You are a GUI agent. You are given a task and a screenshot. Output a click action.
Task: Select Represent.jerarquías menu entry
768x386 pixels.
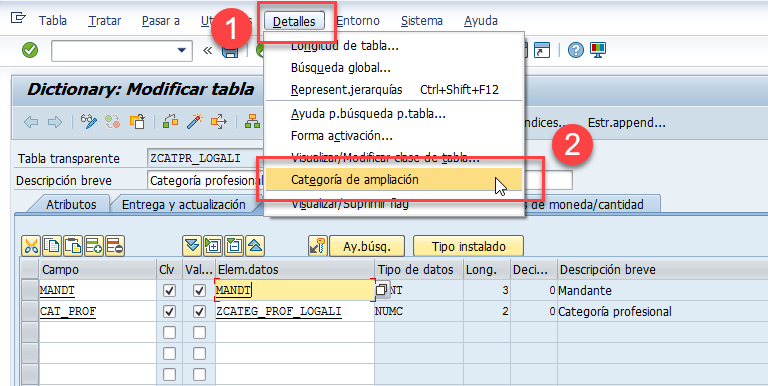(x=394, y=90)
